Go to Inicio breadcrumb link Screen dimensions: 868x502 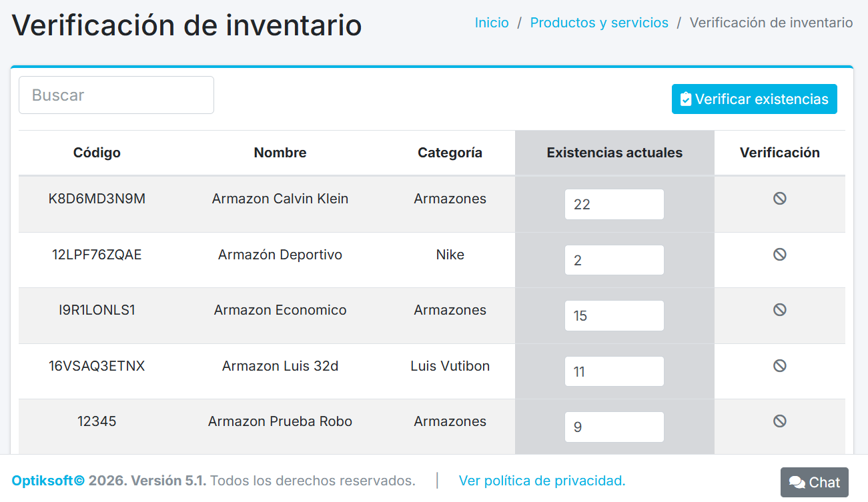[x=492, y=23]
